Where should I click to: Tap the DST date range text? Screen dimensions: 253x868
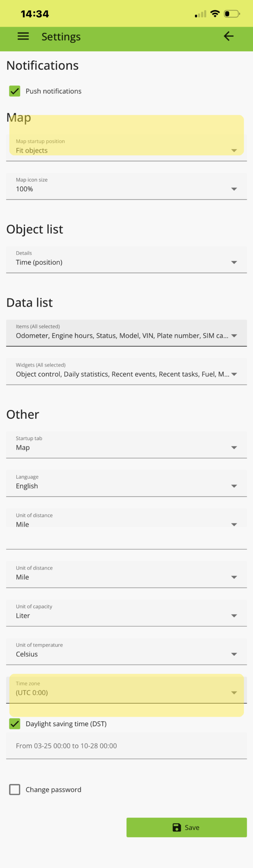pos(66,746)
